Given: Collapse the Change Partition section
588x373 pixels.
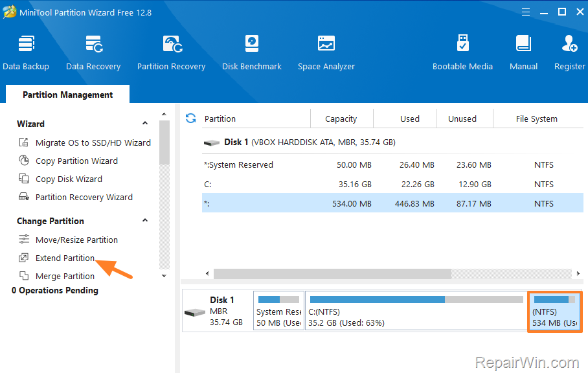Looking at the screenshot, I should (145, 221).
